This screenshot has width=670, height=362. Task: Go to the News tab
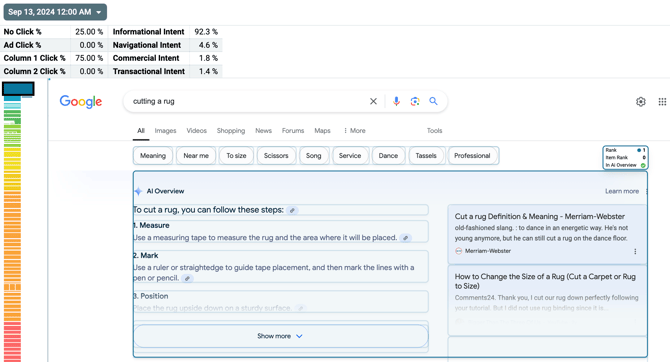(x=263, y=131)
